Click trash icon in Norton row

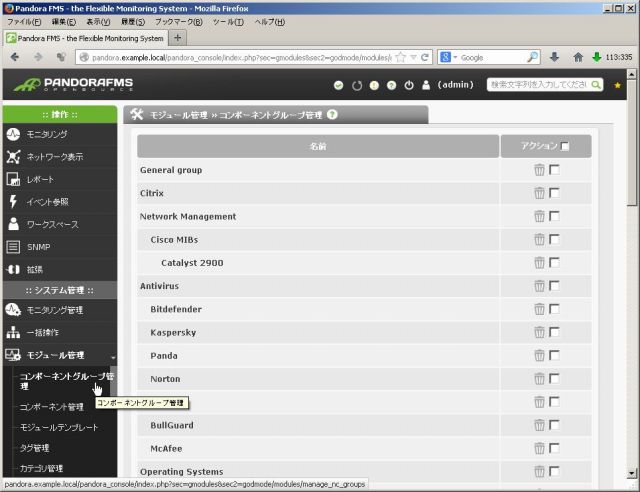pyautogui.click(x=539, y=378)
